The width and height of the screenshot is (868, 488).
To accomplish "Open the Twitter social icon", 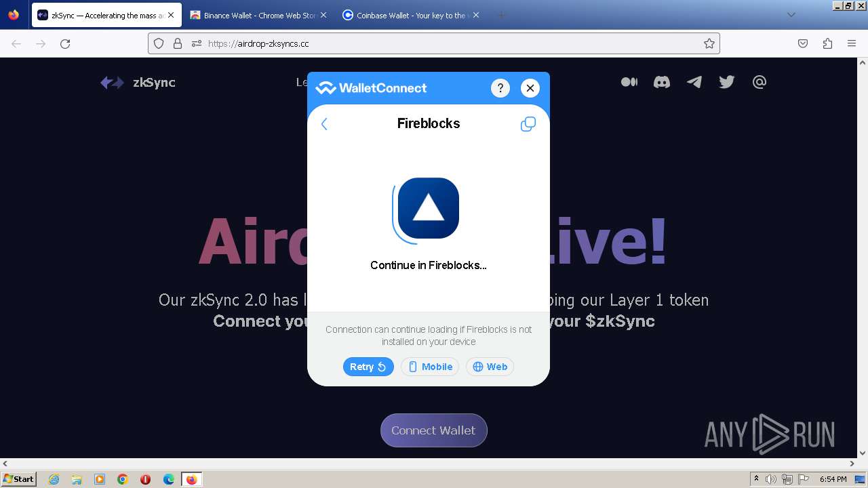I will [x=727, y=82].
